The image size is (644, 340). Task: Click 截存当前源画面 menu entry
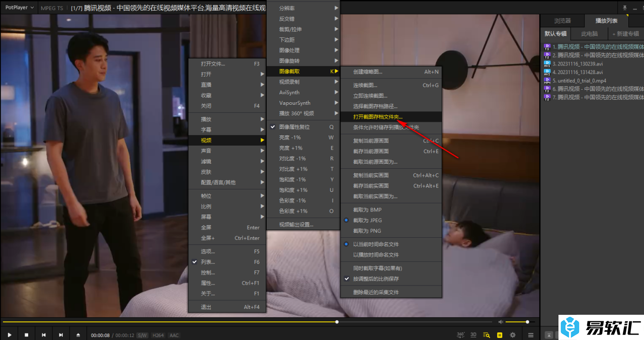tap(391, 151)
